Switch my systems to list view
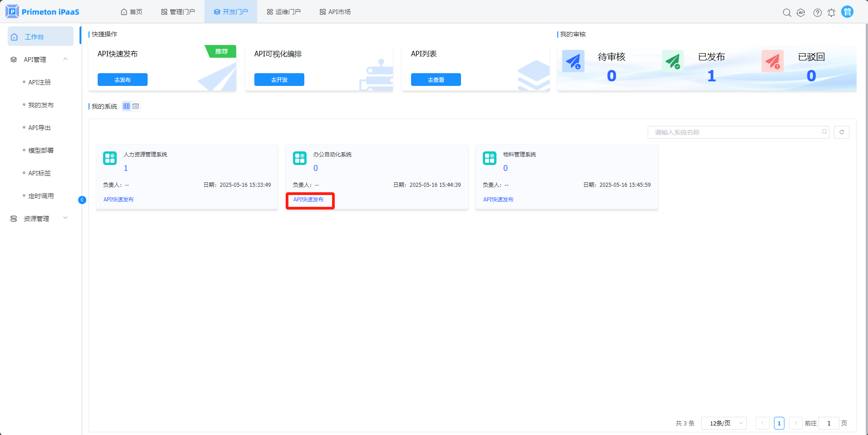This screenshot has width=868, height=435. (x=136, y=106)
